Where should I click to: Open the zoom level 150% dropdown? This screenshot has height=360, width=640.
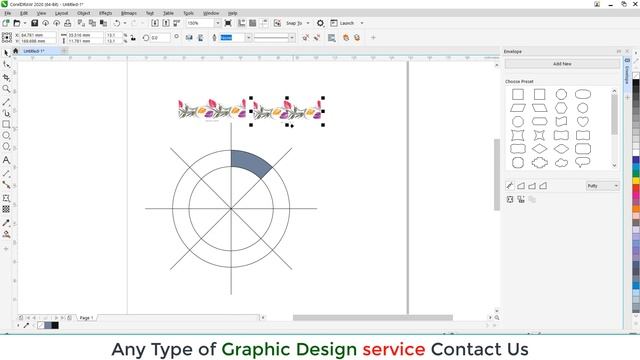point(218,23)
